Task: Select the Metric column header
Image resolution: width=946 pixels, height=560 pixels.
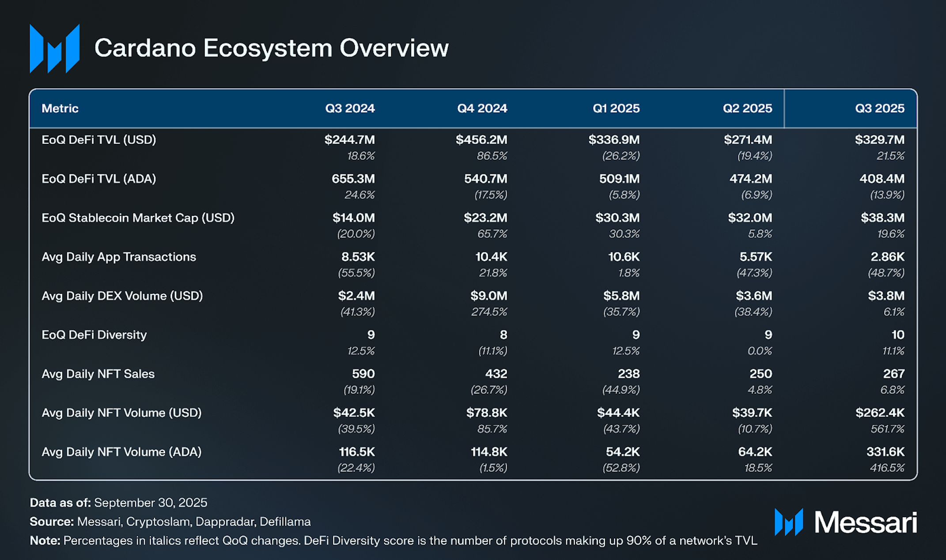Action: [60, 109]
